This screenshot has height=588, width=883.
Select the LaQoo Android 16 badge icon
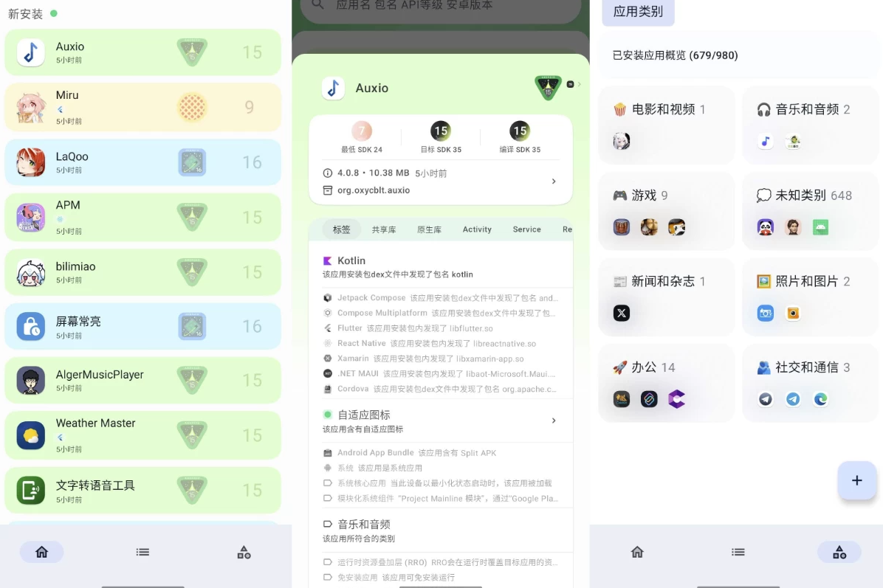[192, 162]
